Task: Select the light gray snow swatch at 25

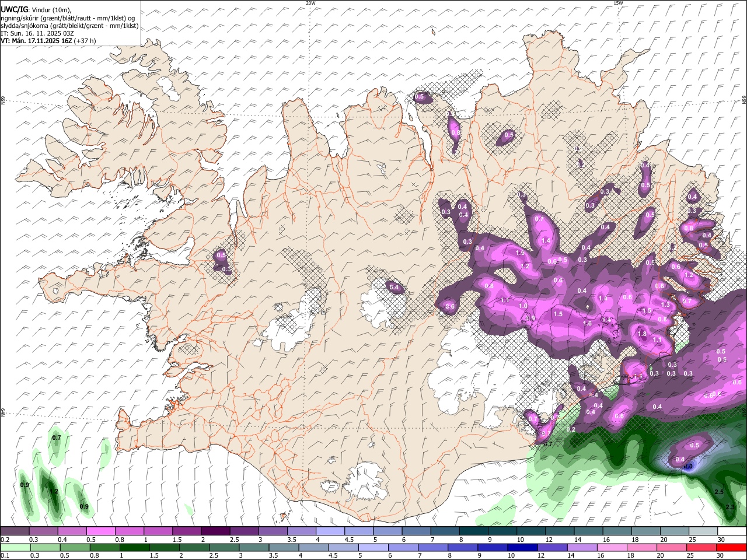Action: [x=704, y=531]
